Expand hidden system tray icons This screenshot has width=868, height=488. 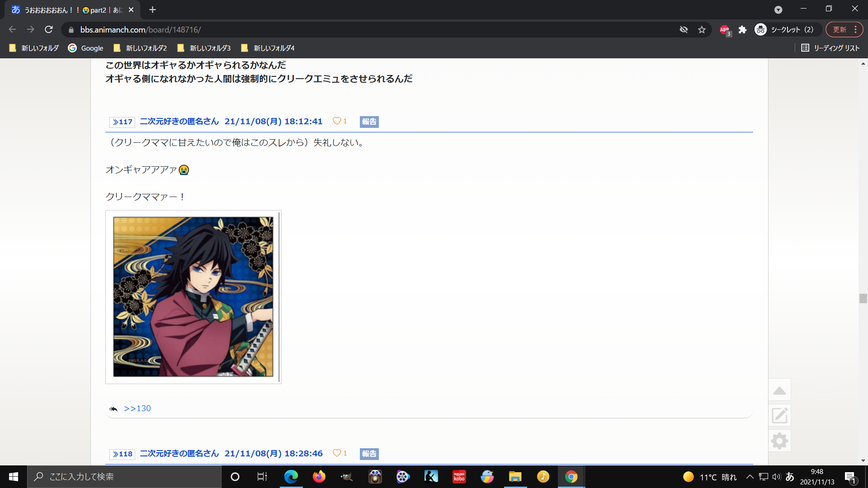(750, 477)
